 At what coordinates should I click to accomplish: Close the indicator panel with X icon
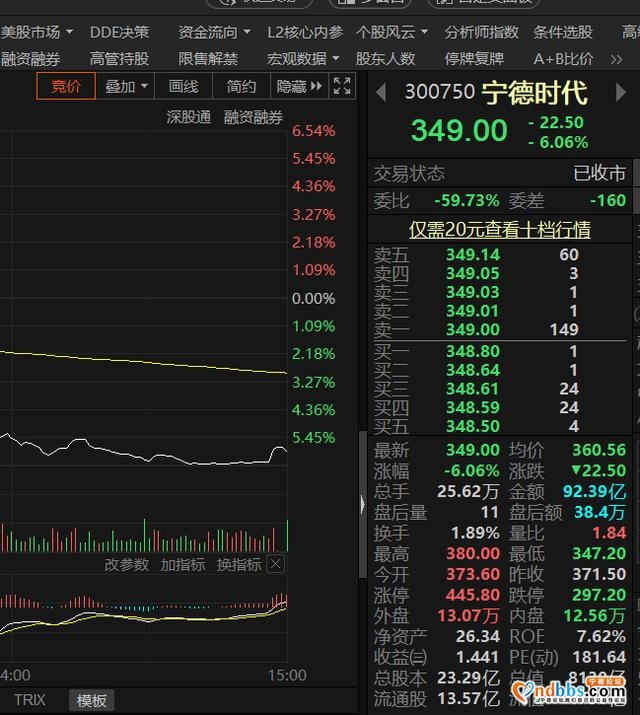coord(275,565)
